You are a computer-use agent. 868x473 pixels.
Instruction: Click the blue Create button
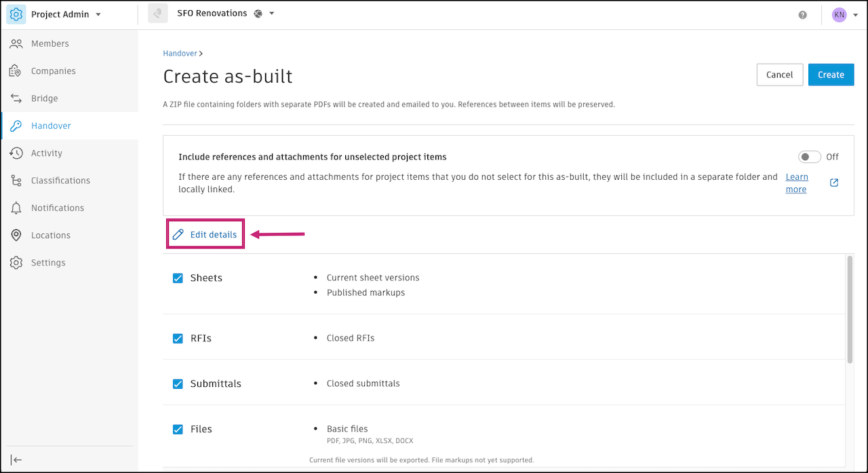(x=831, y=75)
